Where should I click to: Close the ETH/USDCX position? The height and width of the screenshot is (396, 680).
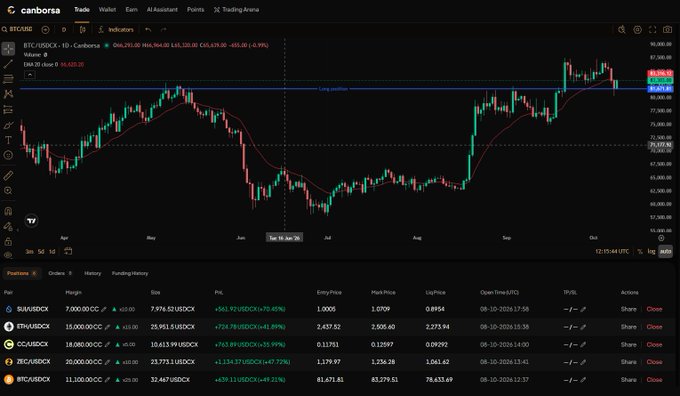pyautogui.click(x=654, y=327)
